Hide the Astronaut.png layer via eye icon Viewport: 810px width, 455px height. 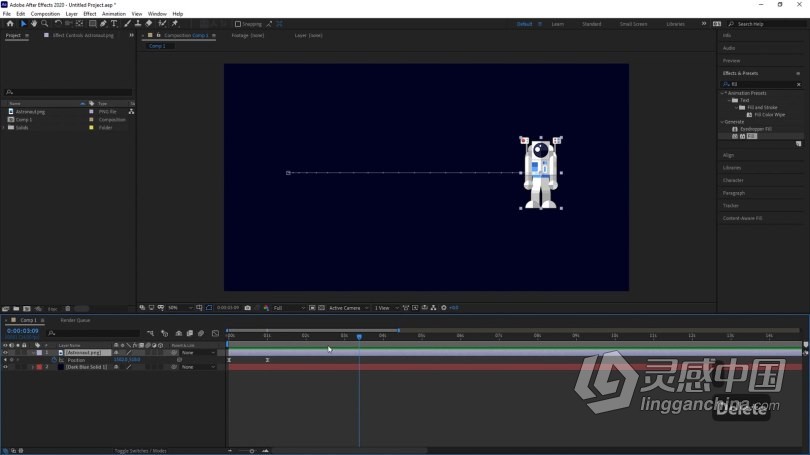pos(5,353)
